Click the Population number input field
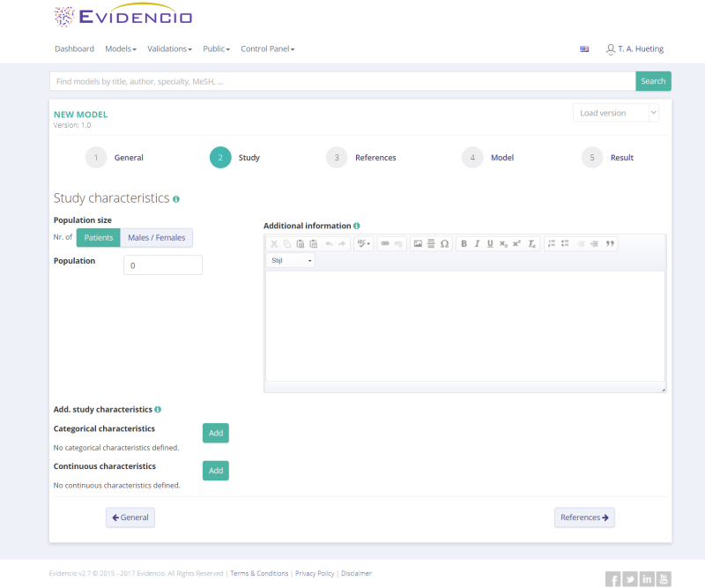Screen dimensions: 705x588 [163, 265]
